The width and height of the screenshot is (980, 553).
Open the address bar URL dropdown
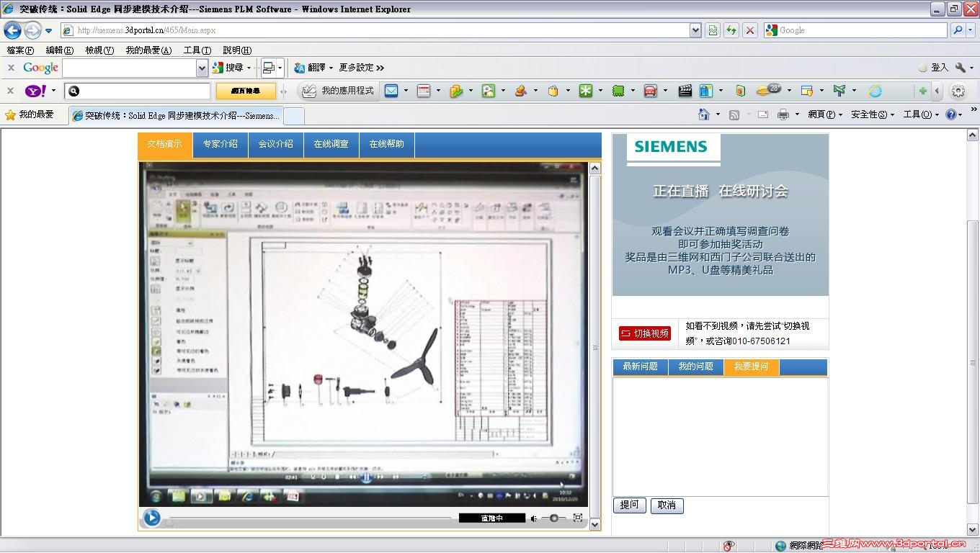tap(695, 30)
